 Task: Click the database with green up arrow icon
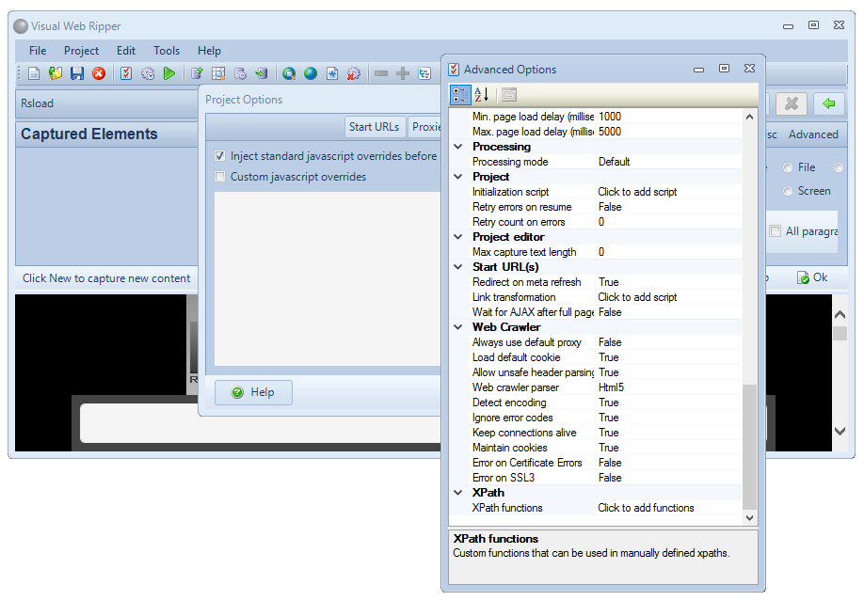tap(197, 73)
